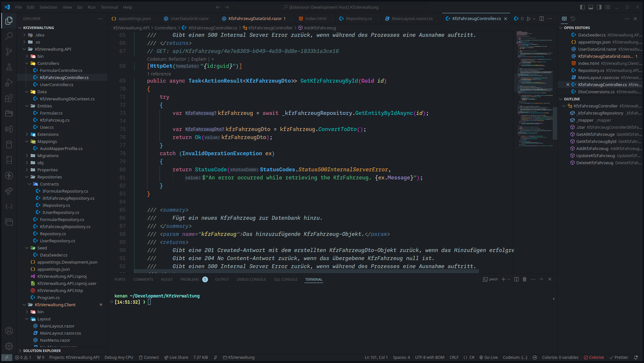Click the editor horizontal scrollbar

pos(306,271)
